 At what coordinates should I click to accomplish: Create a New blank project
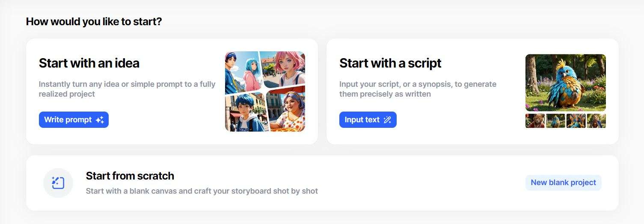tap(563, 183)
